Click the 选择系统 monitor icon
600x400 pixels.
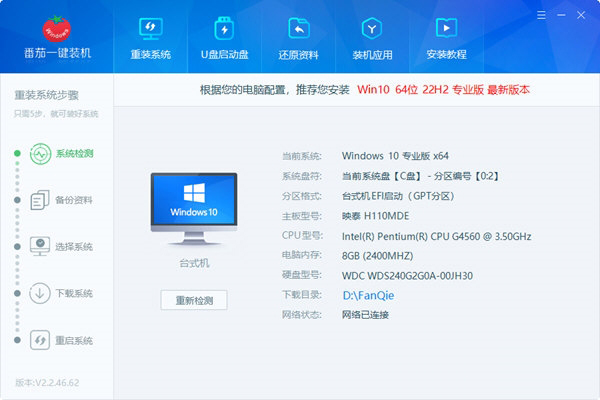click(40, 246)
